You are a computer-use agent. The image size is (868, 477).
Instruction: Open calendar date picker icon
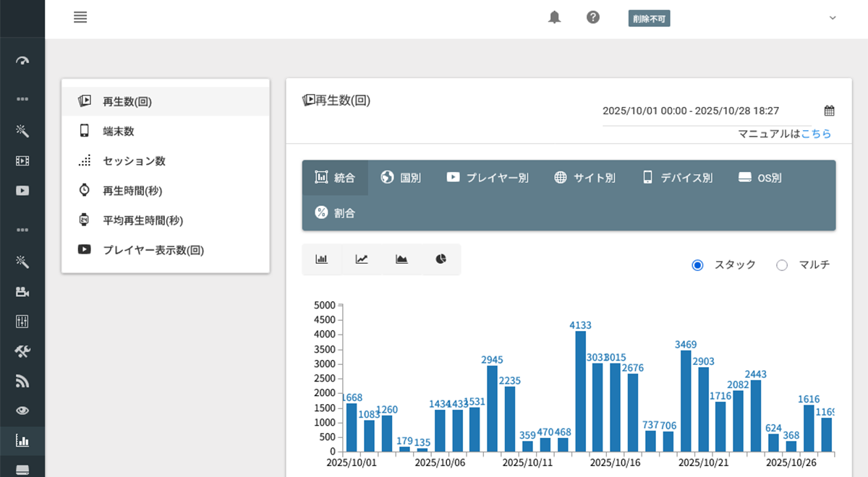pyautogui.click(x=830, y=111)
